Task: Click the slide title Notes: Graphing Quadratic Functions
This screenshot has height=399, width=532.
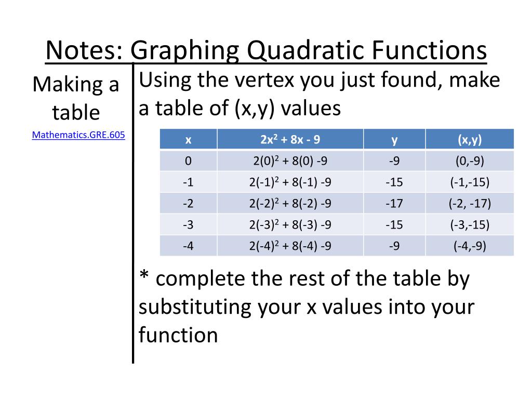Action: 266,50
